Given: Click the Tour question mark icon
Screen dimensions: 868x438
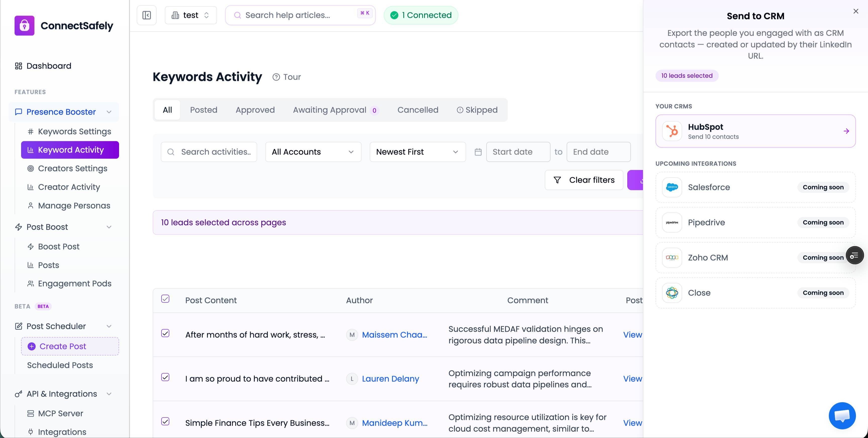Looking at the screenshot, I should [276, 77].
